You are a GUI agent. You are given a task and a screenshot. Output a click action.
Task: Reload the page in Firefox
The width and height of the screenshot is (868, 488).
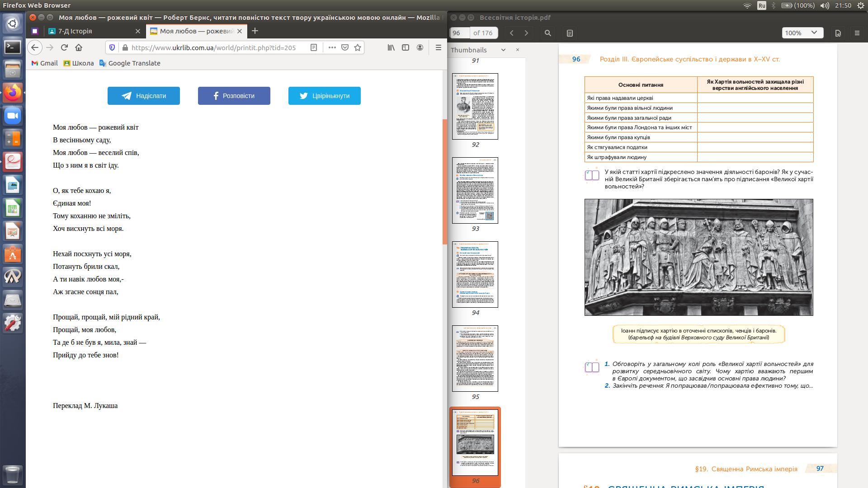(64, 47)
